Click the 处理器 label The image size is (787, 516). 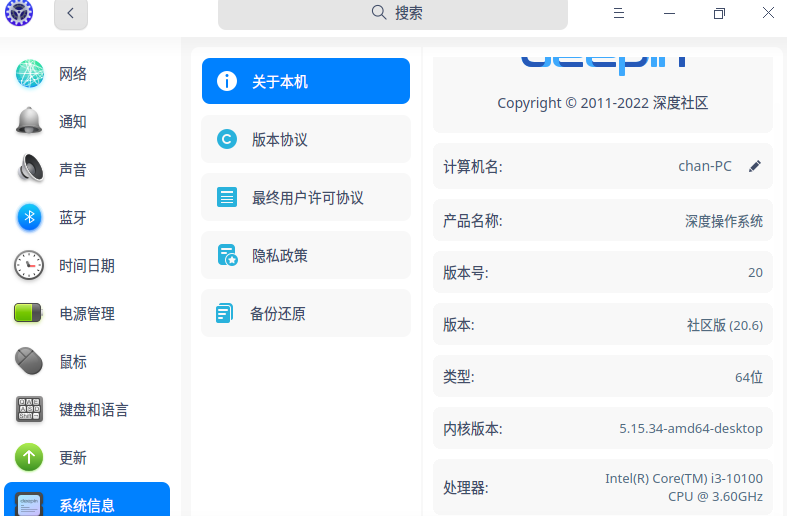[x=465, y=487]
